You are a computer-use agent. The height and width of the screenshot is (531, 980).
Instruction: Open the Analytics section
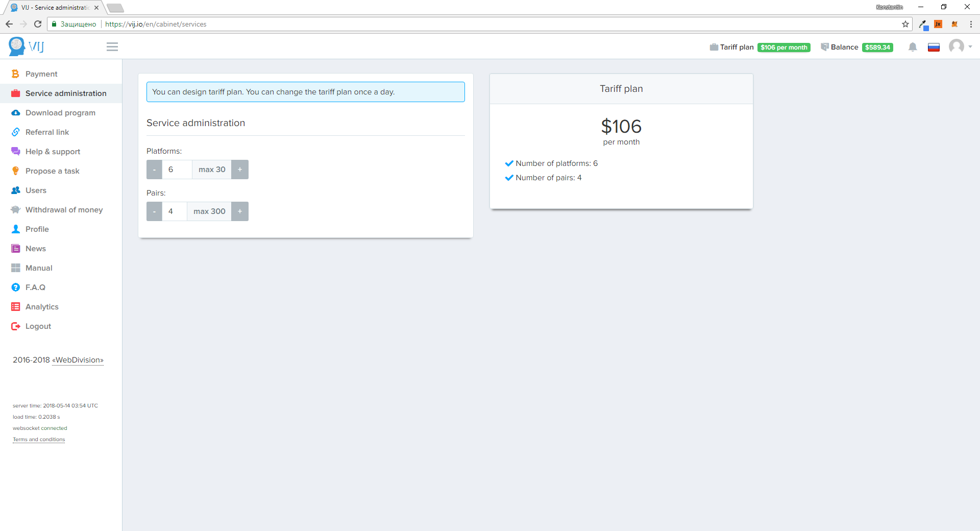[x=42, y=307]
